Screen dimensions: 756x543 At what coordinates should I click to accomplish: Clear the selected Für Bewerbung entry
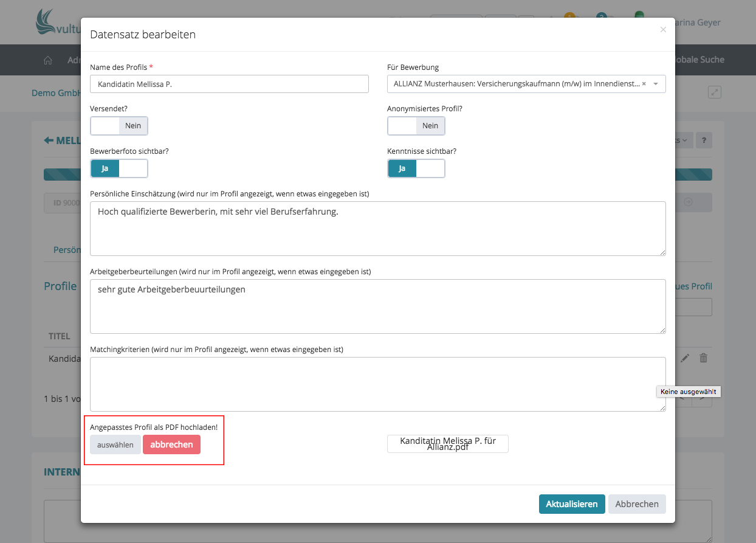pos(644,84)
